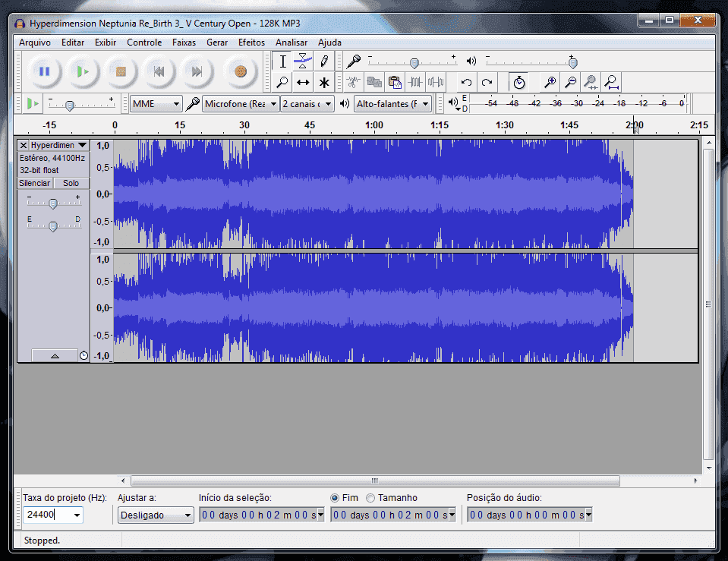728x561 pixels.
Task: Select the Draw pencil tool
Action: [x=324, y=61]
